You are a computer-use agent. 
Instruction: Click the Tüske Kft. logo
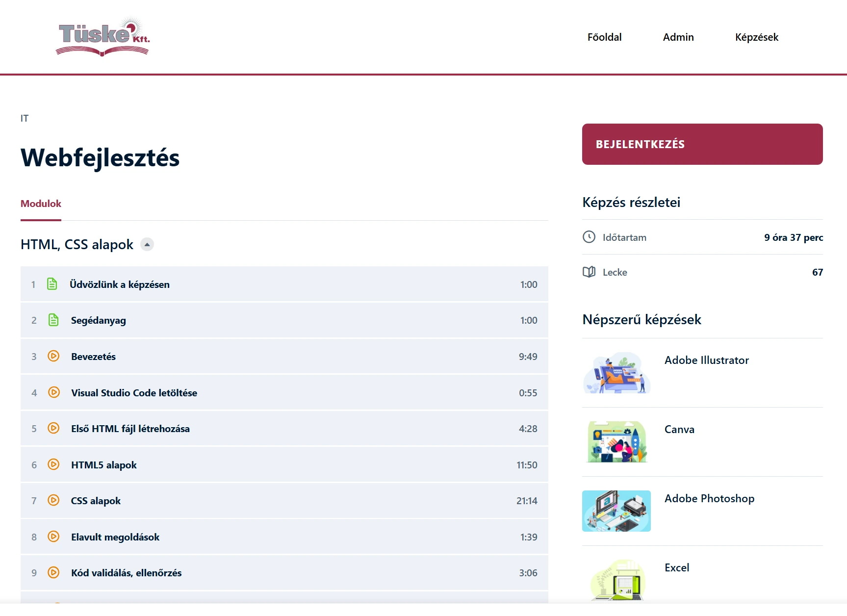(103, 37)
